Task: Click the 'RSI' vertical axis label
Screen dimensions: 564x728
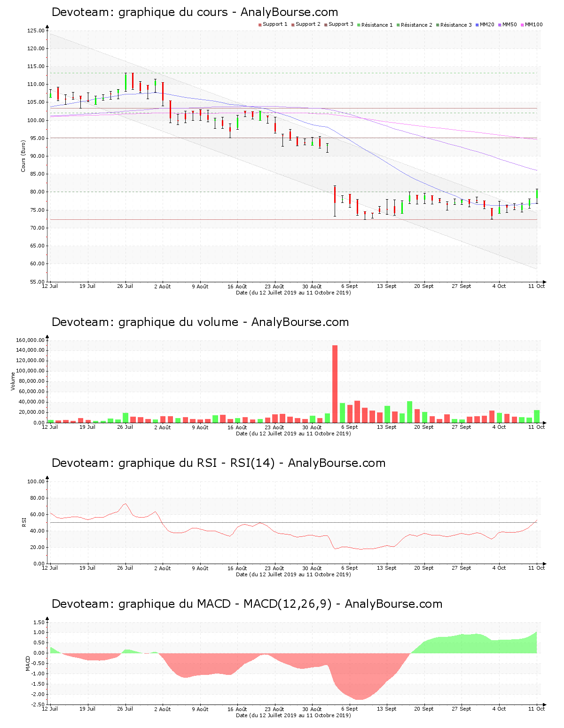Action: tap(23, 522)
